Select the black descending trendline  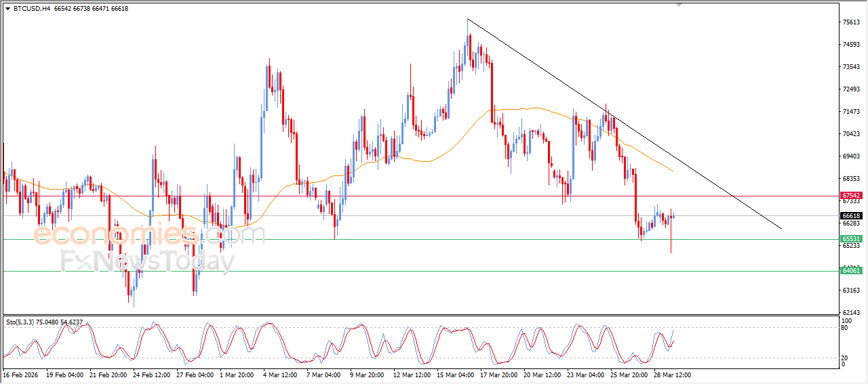[x=624, y=123]
